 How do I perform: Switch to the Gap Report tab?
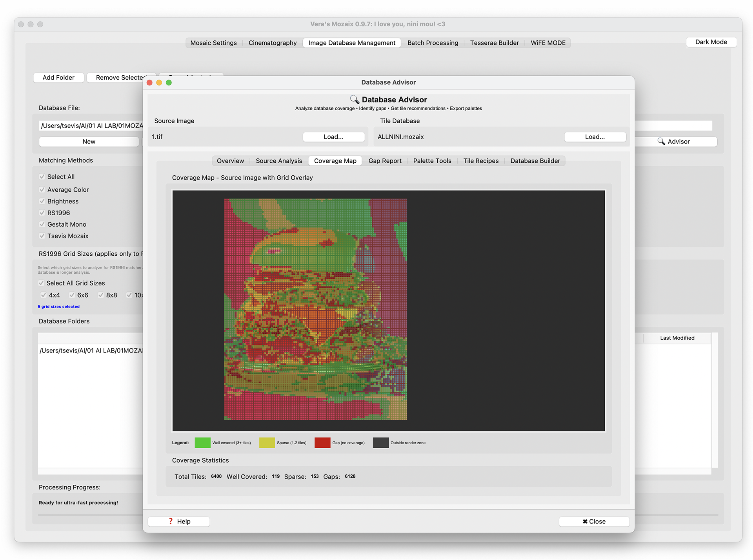385,161
